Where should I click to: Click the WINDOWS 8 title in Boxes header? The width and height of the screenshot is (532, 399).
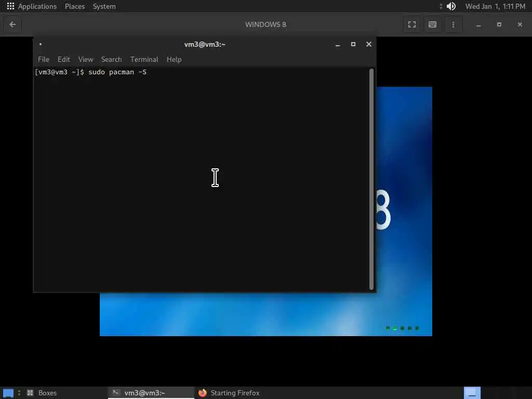265,24
